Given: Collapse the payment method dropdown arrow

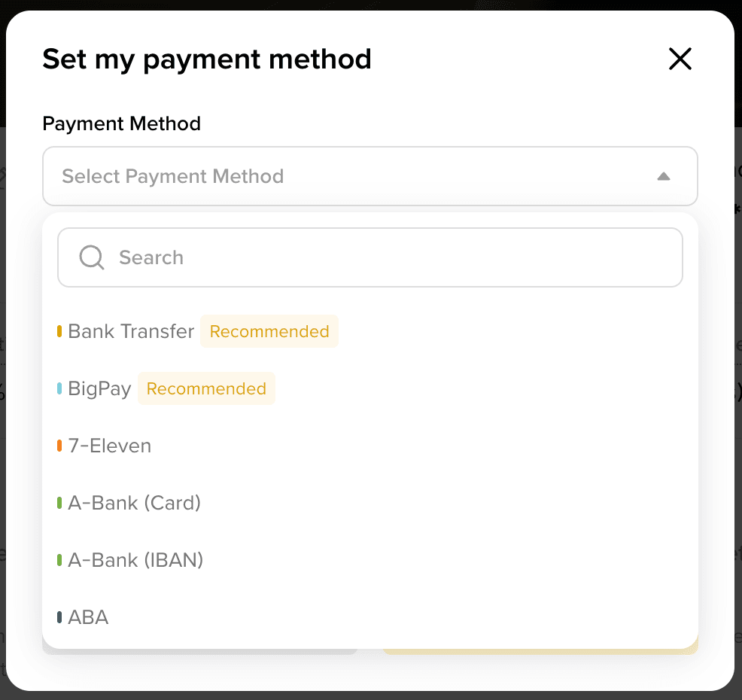Looking at the screenshot, I should [663, 176].
